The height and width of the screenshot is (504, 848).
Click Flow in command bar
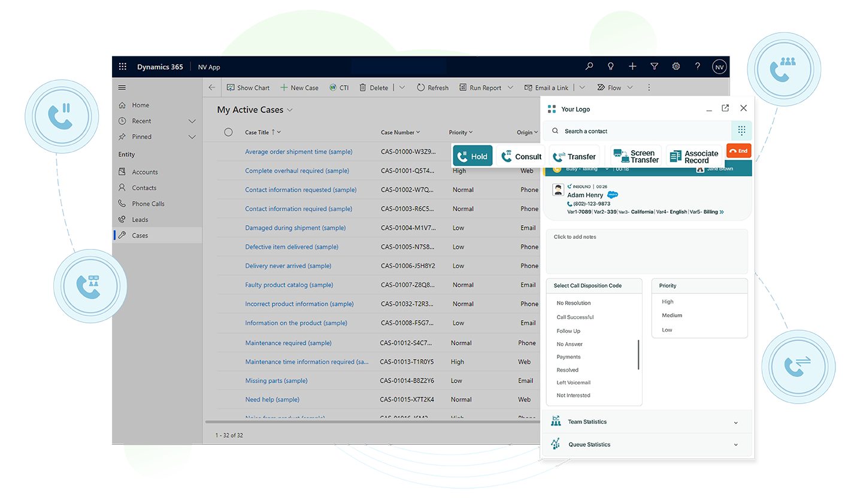609,87
